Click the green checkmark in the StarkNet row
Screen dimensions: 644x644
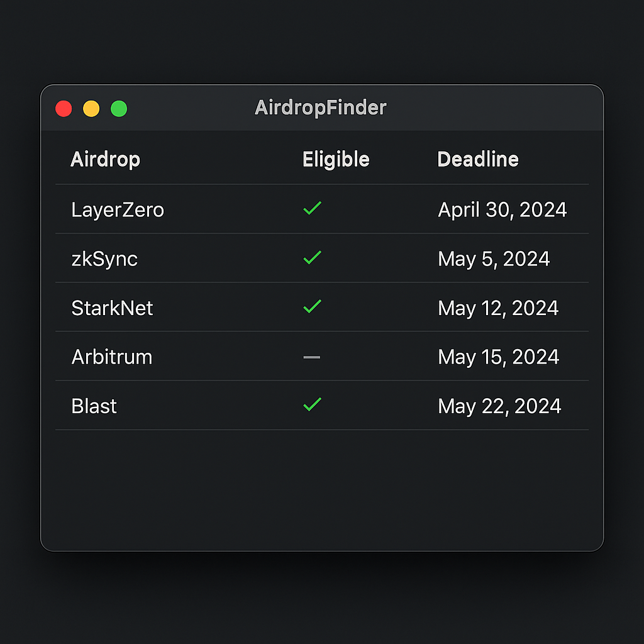coord(312,306)
